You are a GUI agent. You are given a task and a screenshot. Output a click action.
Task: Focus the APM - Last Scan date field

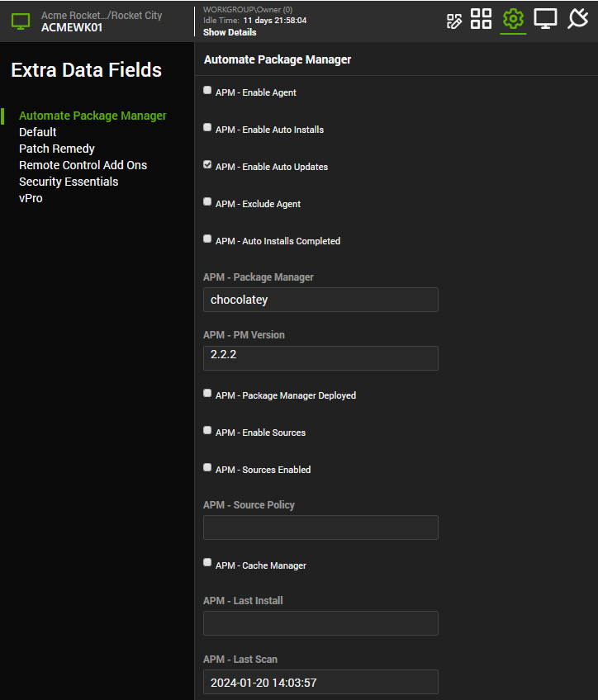[320, 682]
